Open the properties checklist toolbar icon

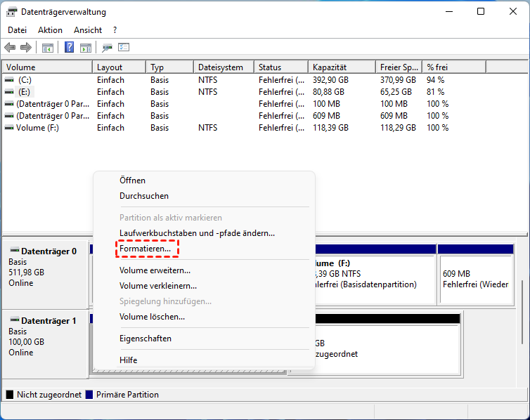point(124,48)
